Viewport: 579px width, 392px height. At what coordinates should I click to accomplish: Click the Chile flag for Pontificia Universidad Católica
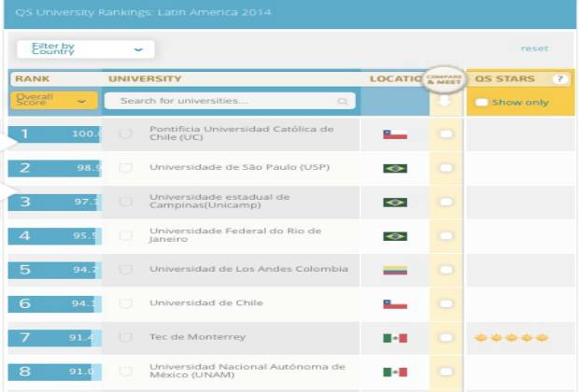395,134
